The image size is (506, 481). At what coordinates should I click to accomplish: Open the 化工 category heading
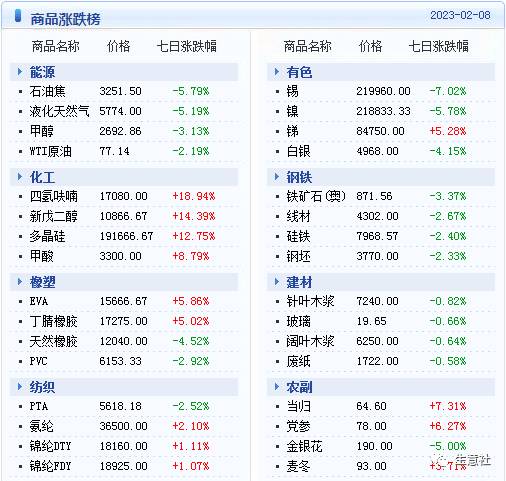click(42, 177)
